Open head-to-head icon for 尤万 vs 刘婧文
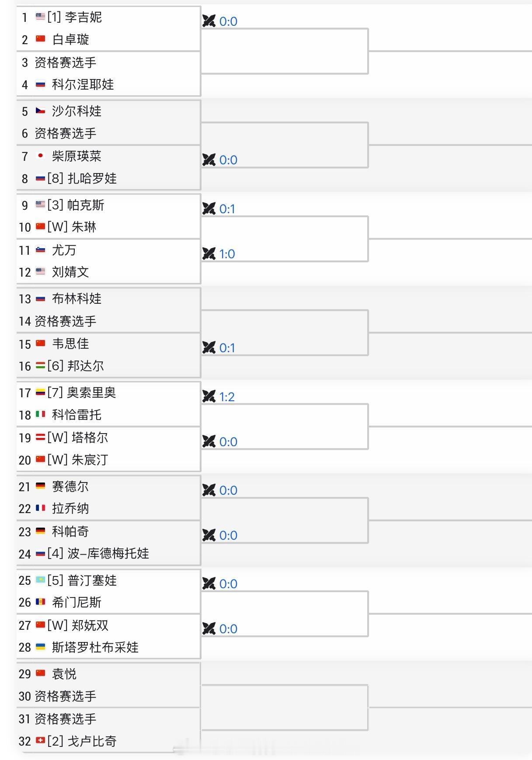 [x=209, y=254]
